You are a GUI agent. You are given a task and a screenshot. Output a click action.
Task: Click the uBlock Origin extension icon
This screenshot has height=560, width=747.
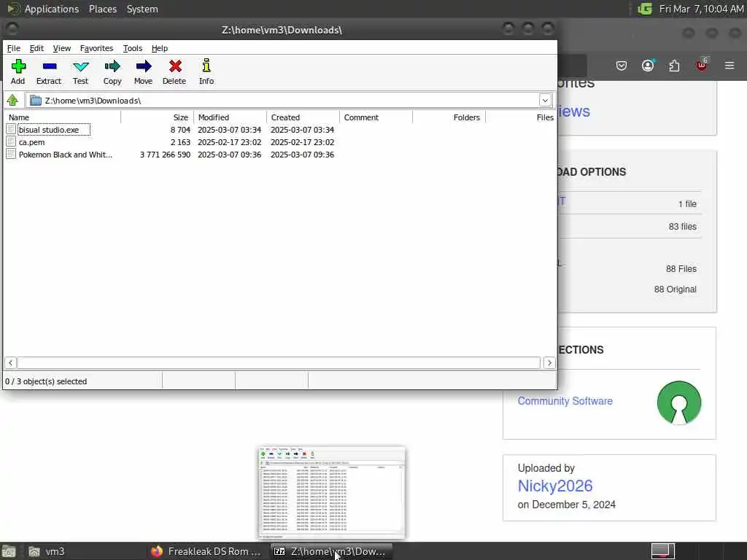pyautogui.click(x=702, y=65)
